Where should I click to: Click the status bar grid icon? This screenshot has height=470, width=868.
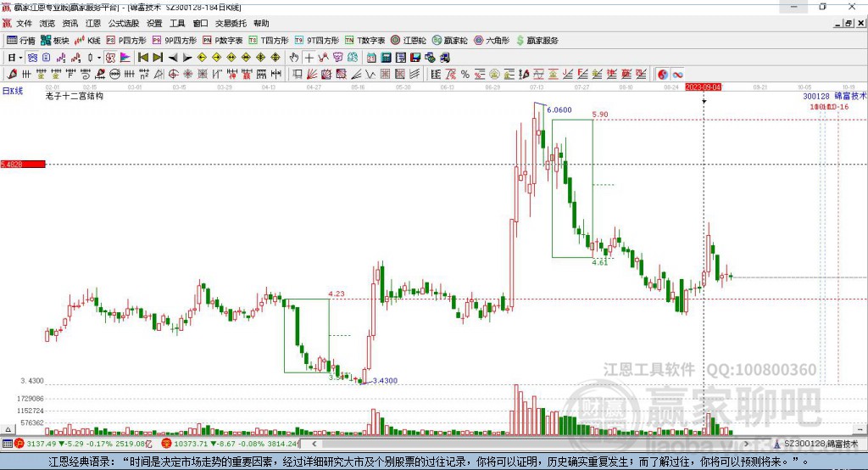[x=7, y=444]
